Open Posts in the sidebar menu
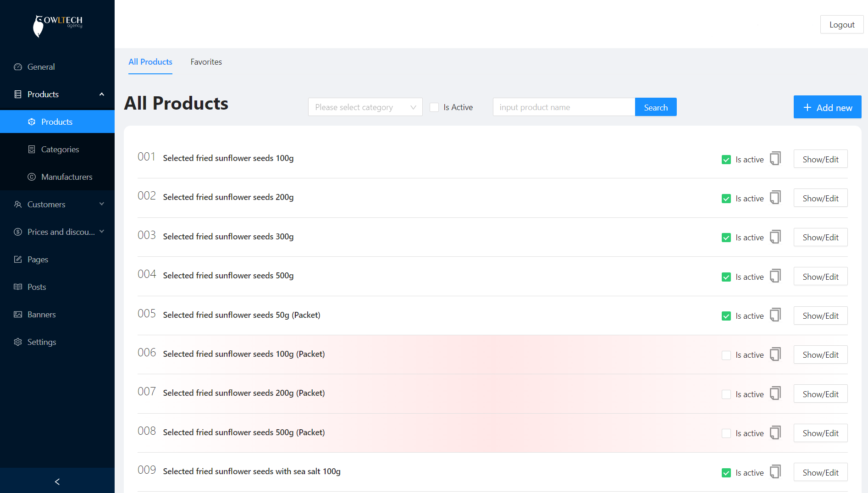The height and width of the screenshot is (493, 868). (x=57, y=287)
